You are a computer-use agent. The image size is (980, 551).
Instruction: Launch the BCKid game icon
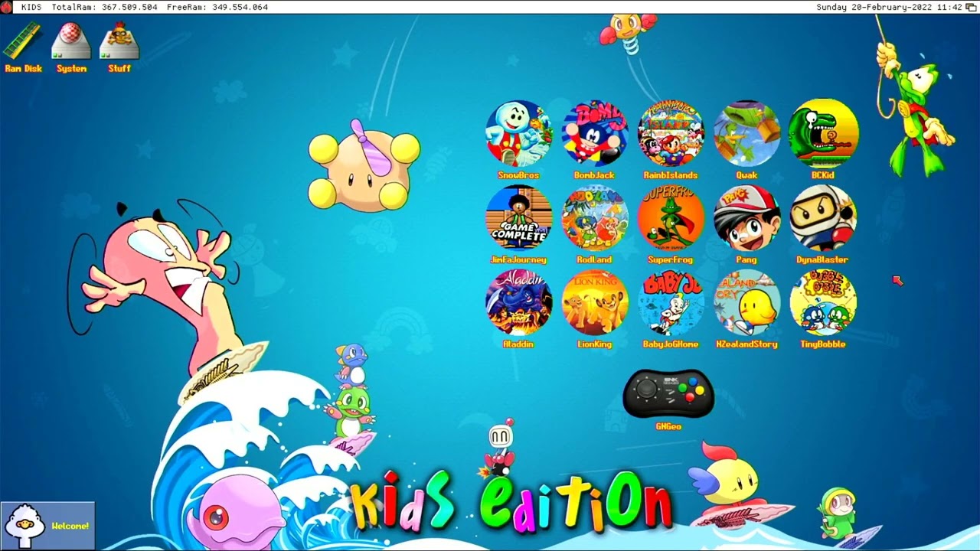click(x=823, y=134)
